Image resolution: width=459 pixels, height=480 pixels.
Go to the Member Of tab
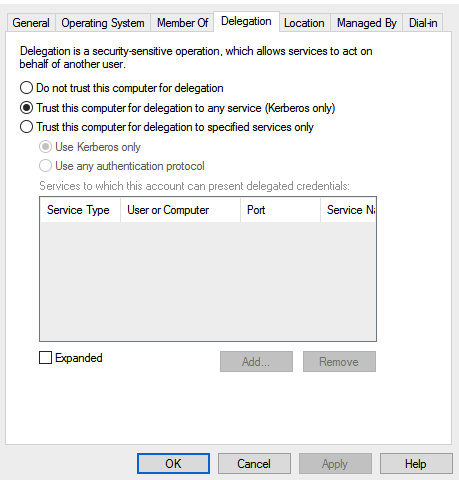(182, 23)
